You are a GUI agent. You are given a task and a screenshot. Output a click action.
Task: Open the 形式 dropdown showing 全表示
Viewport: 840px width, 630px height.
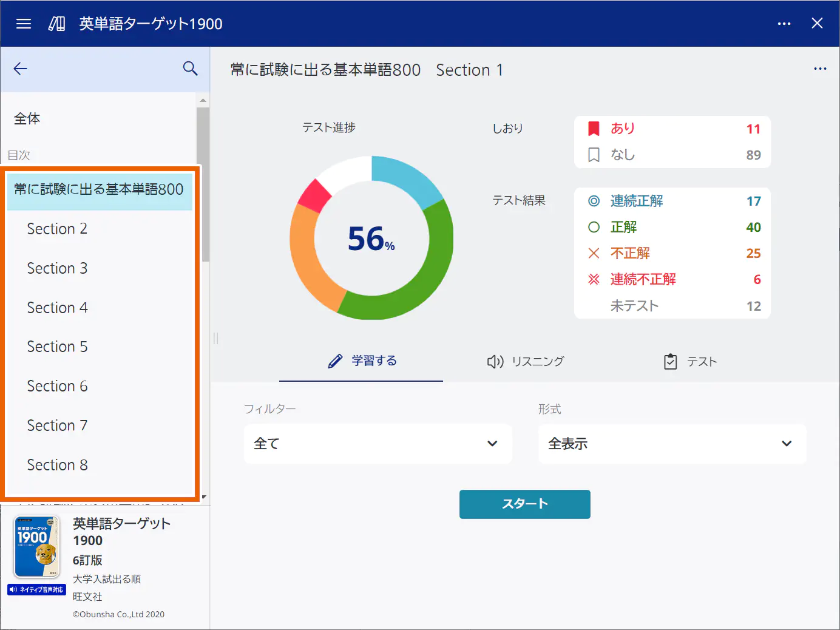[x=672, y=444]
